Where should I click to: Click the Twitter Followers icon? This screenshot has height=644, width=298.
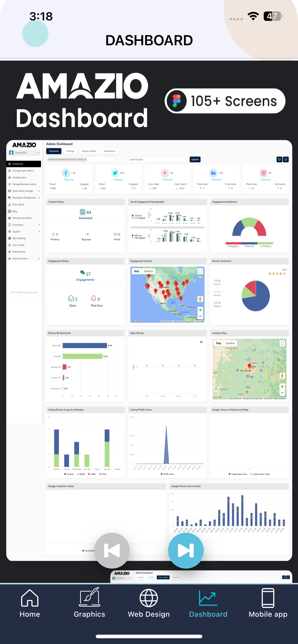[x=115, y=173]
